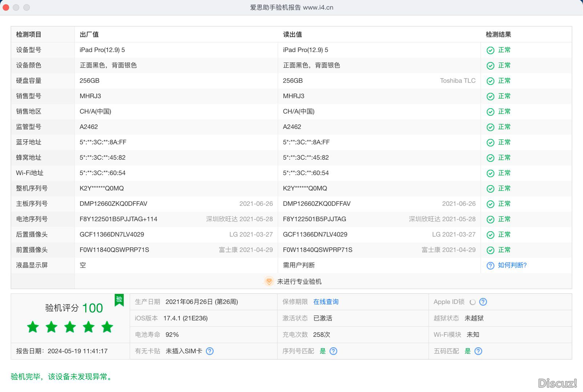Click the green 验 ribbon badge

tap(119, 300)
